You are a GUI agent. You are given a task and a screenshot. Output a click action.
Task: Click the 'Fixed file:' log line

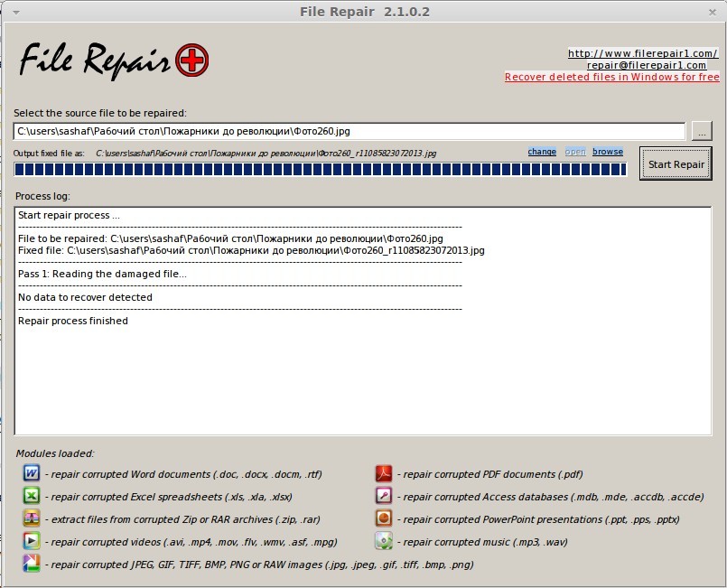[251, 250]
